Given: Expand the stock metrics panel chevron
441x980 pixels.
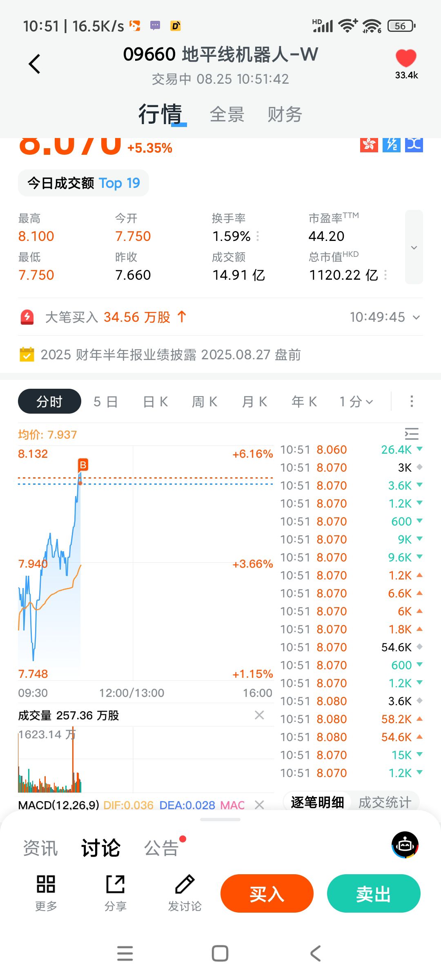Looking at the screenshot, I should pos(414,247).
